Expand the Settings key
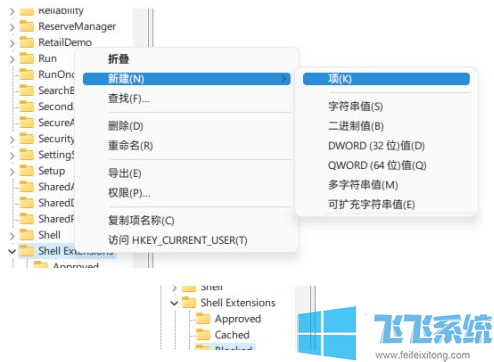 (x=12, y=156)
